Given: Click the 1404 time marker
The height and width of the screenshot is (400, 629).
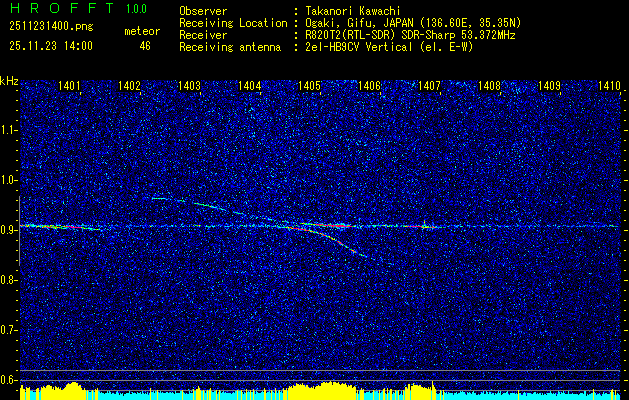Looking at the screenshot, I should click(x=250, y=85).
